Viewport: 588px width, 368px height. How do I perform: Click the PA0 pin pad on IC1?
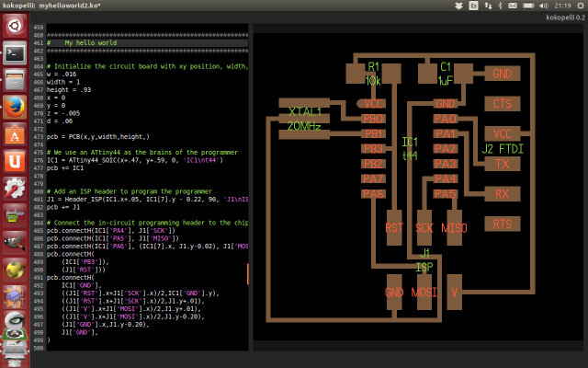point(446,119)
